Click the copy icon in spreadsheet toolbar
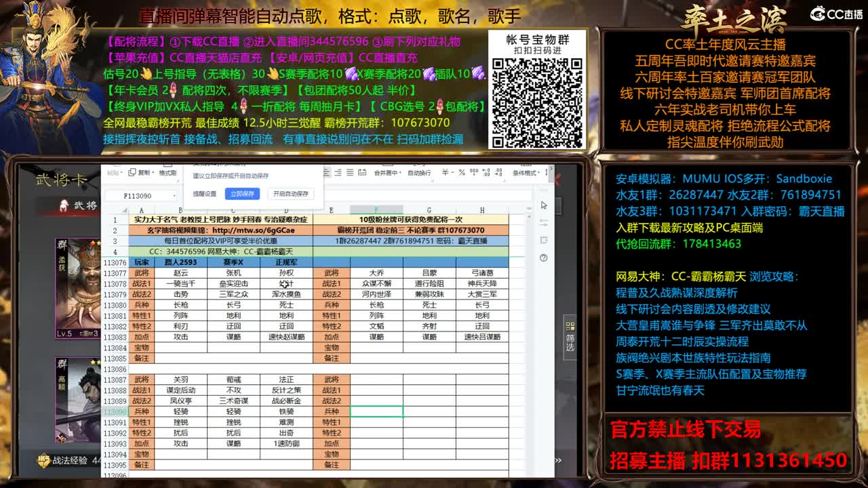Viewport: 868px width, 488px height. [x=133, y=172]
